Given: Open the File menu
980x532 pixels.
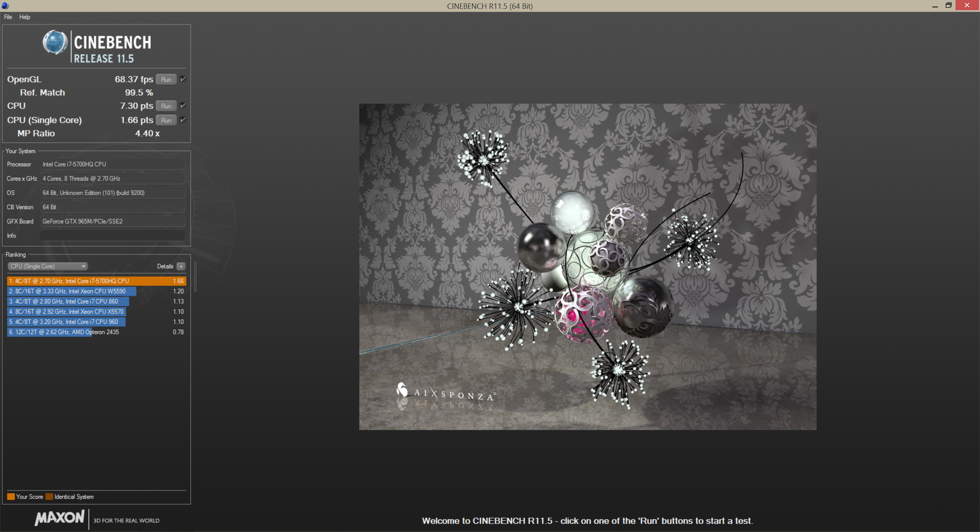Looking at the screenshot, I should pyautogui.click(x=8, y=17).
